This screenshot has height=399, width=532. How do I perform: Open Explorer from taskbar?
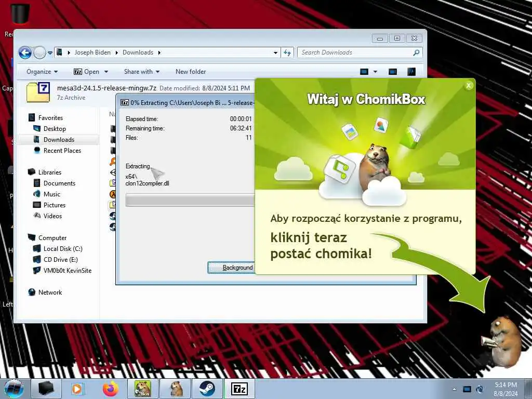46,389
